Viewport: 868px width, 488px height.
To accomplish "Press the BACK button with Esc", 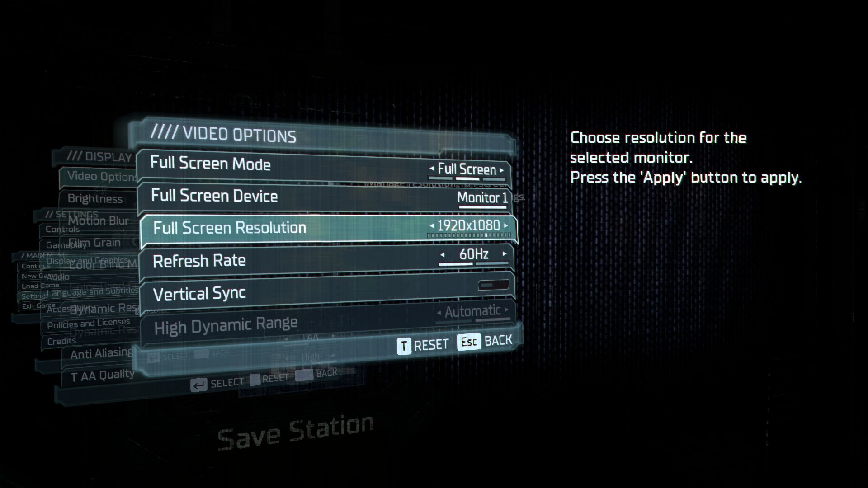I will click(483, 342).
